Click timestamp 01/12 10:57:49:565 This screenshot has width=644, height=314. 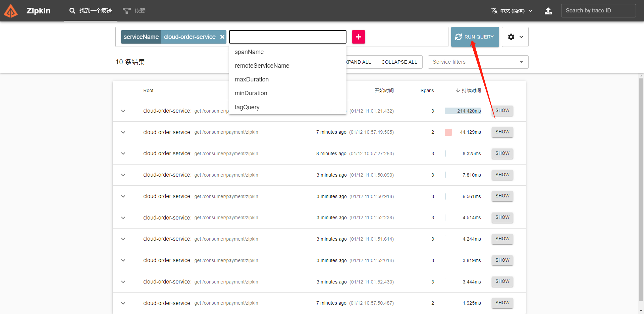pyautogui.click(x=372, y=132)
